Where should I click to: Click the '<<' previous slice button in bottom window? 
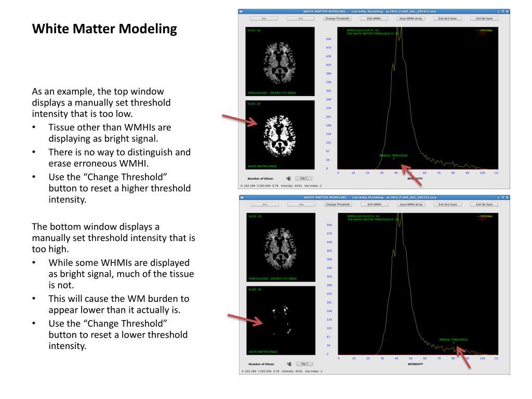coord(264,204)
